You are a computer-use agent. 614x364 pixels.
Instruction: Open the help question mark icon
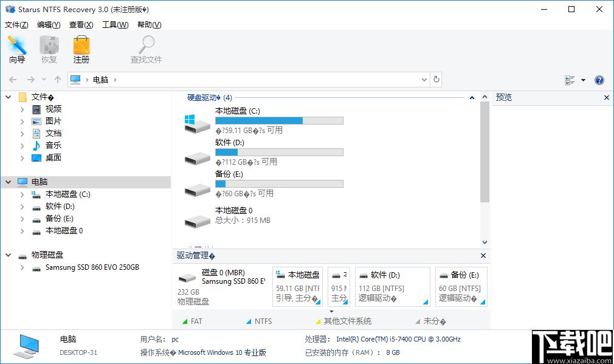[599, 80]
